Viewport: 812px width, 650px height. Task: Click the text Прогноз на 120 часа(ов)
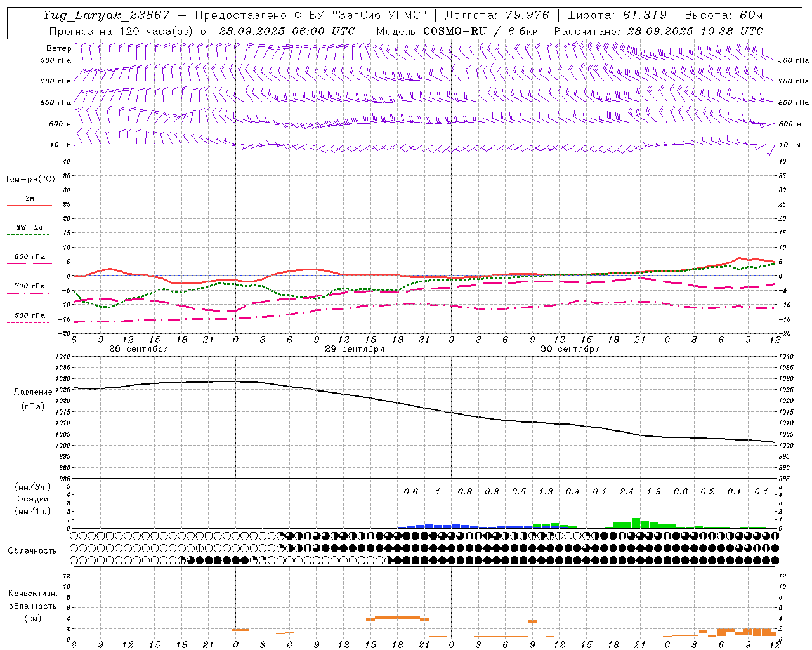[x=122, y=31]
